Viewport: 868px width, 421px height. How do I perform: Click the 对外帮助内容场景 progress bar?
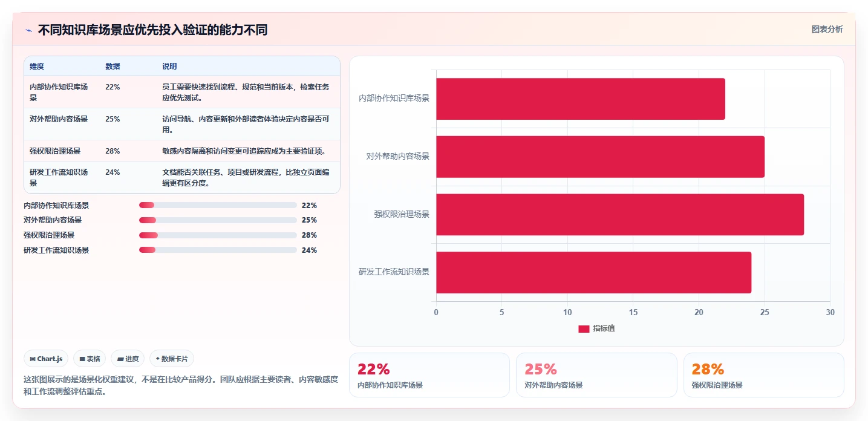pyautogui.click(x=218, y=220)
